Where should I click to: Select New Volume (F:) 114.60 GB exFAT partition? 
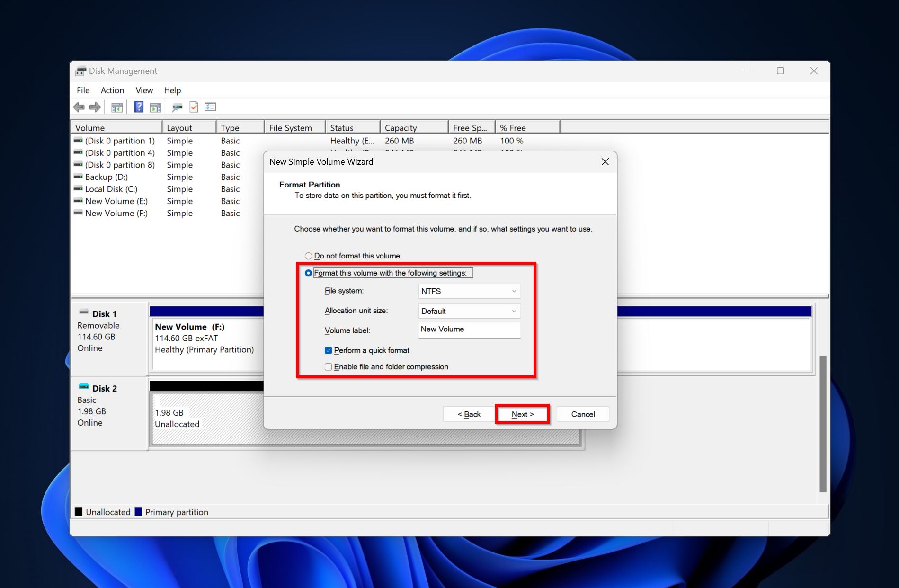[x=207, y=344]
